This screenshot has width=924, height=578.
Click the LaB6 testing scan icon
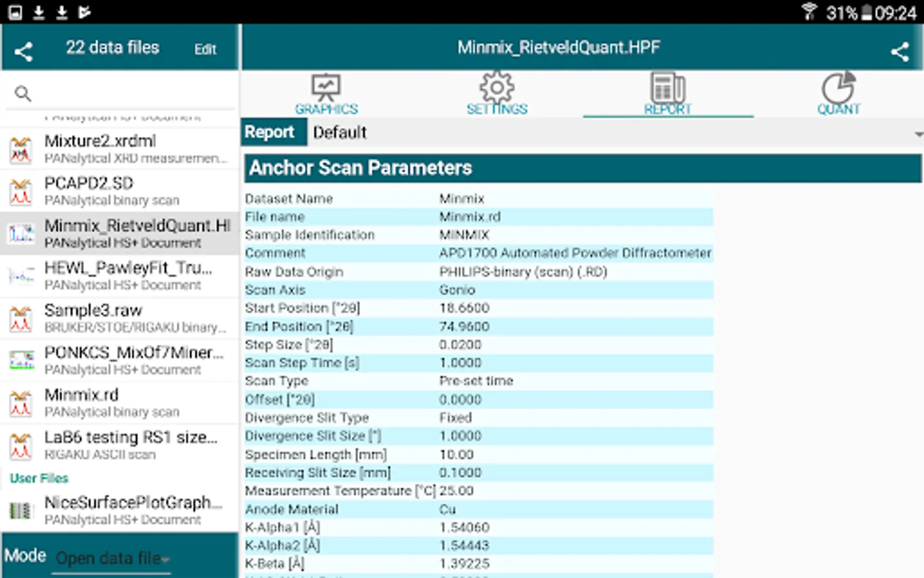(x=21, y=446)
